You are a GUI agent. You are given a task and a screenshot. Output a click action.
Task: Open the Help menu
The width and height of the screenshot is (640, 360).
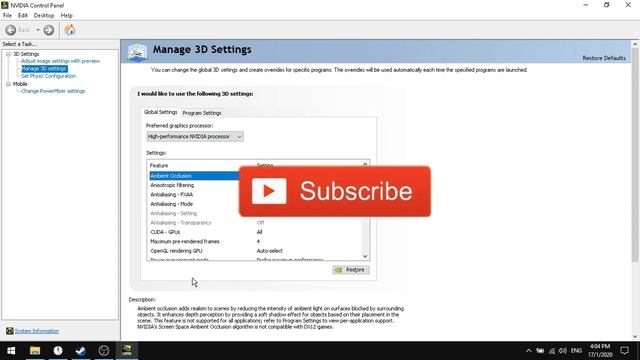tap(67, 16)
